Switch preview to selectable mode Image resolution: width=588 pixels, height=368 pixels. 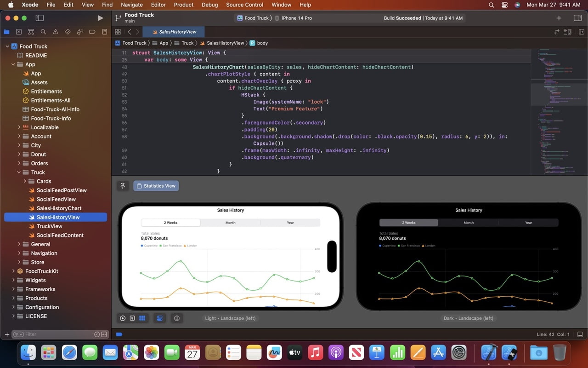132,318
